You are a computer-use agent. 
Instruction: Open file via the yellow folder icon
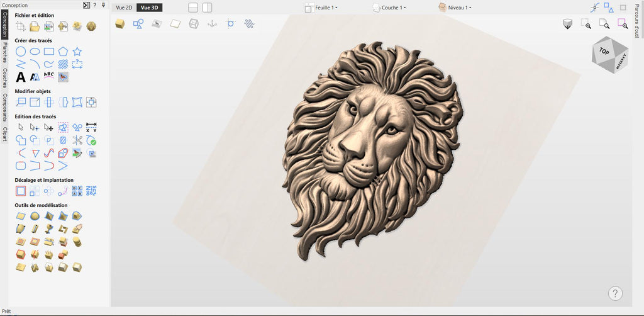35,26
